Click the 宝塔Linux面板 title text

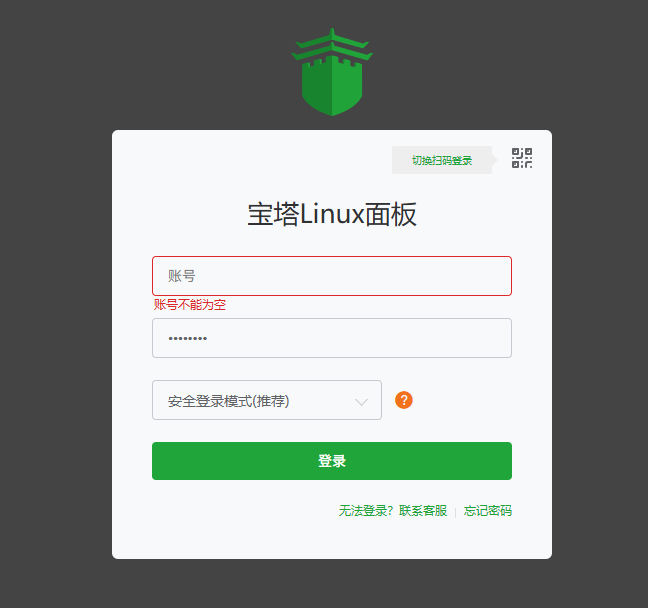point(332,214)
